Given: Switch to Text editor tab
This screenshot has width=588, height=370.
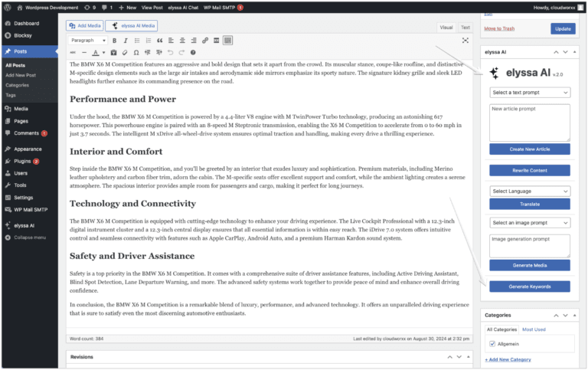Looking at the screenshot, I should coord(465,28).
